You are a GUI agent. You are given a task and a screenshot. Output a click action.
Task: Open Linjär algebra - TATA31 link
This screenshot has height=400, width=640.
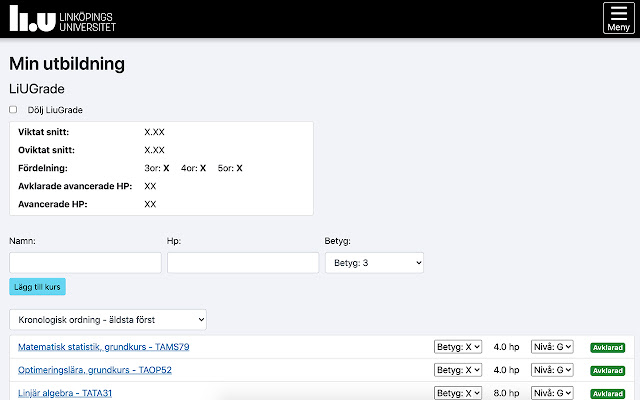(65, 393)
